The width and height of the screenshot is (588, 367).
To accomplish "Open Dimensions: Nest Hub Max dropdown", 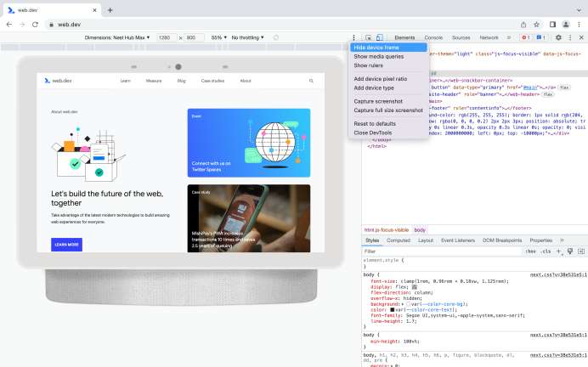I will (x=117, y=37).
